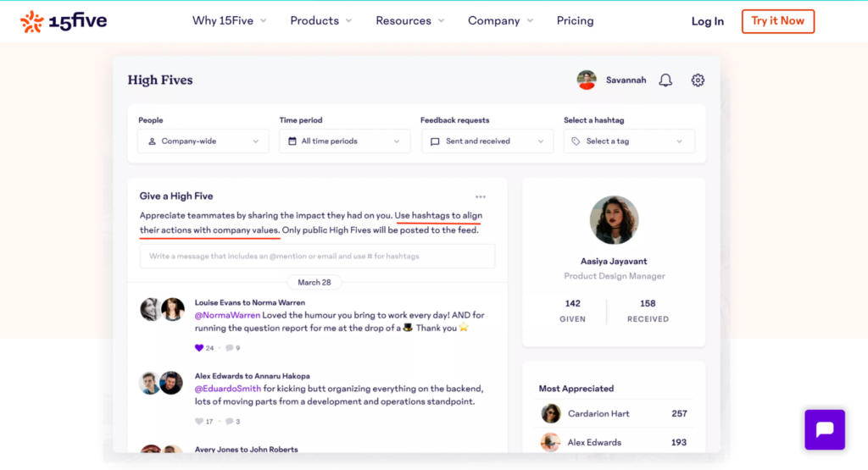Viewport: 868px width, 470px height.
Task: Click Cardarion Hart's avatar in Most Appreciated
Action: pos(551,413)
